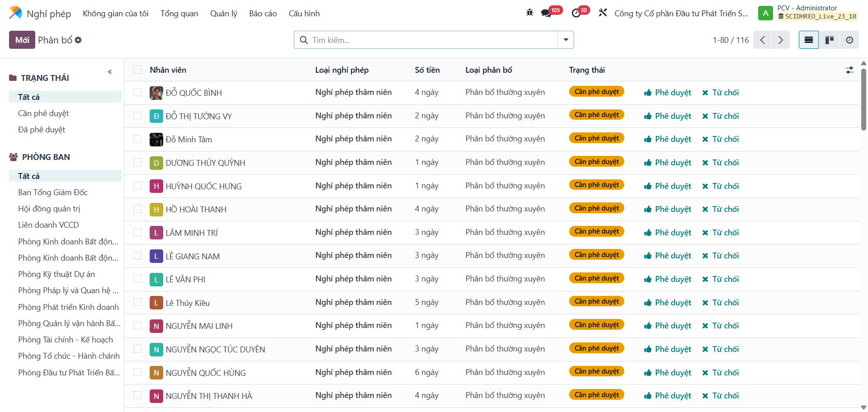The height and width of the screenshot is (412, 868).
Task: Sort by Nhân viên column header
Action: click(x=168, y=70)
